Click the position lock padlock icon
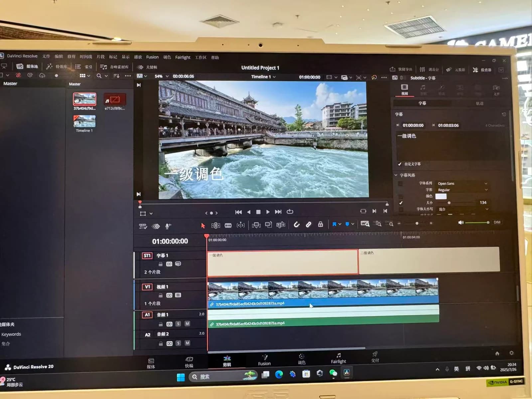This screenshot has height=399, width=532. point(320,224)
